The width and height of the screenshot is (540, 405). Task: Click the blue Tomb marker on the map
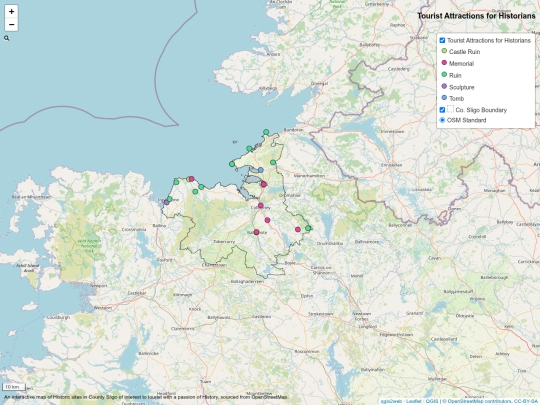(x=261, y=170)
